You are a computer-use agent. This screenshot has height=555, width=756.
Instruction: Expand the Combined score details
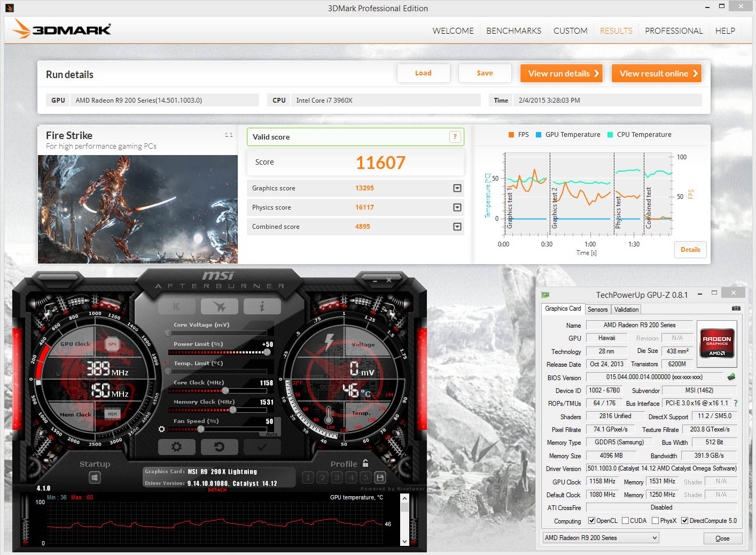[x=457, y=227]
